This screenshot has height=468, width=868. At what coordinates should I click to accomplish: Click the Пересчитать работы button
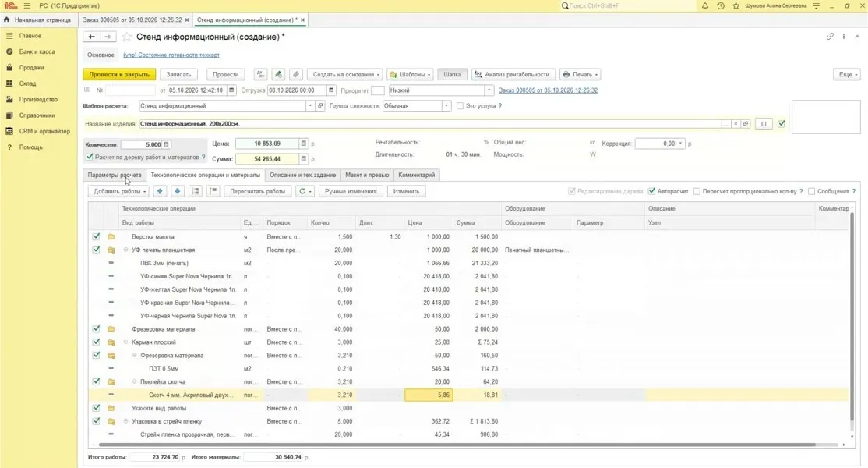(257, 191)
